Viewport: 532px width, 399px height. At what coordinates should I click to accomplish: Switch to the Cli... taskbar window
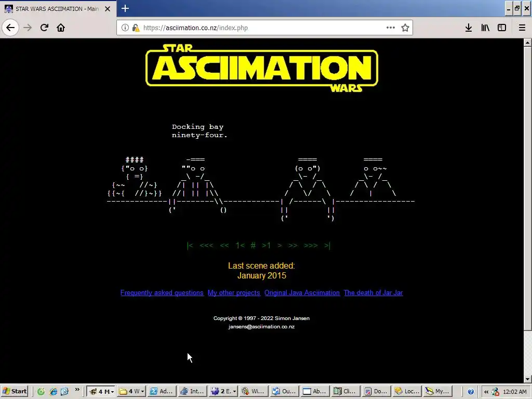tap(346, 392)
